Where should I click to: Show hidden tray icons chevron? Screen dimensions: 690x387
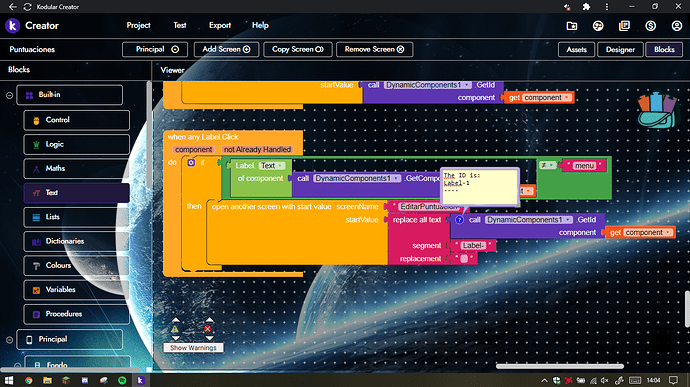point(544,380)
